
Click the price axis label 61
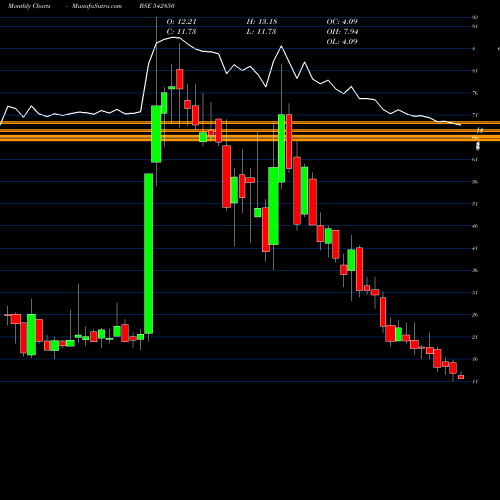475,159
